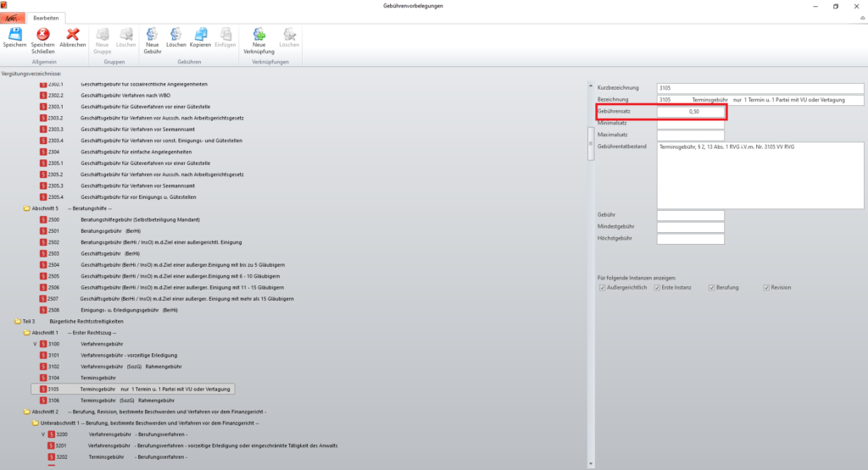Click Speichern Schließen in the ribbon
The height and width of the screenshot is (470, 868).
42,39
